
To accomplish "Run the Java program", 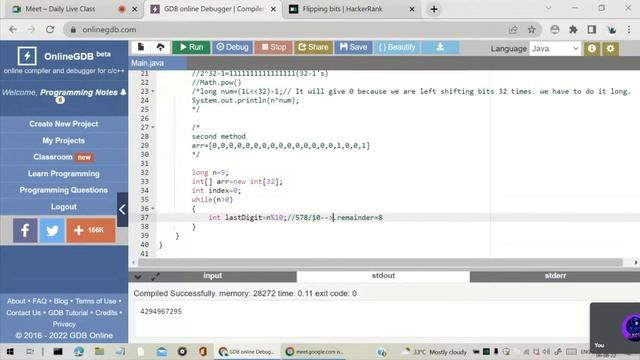I will 191,47.
